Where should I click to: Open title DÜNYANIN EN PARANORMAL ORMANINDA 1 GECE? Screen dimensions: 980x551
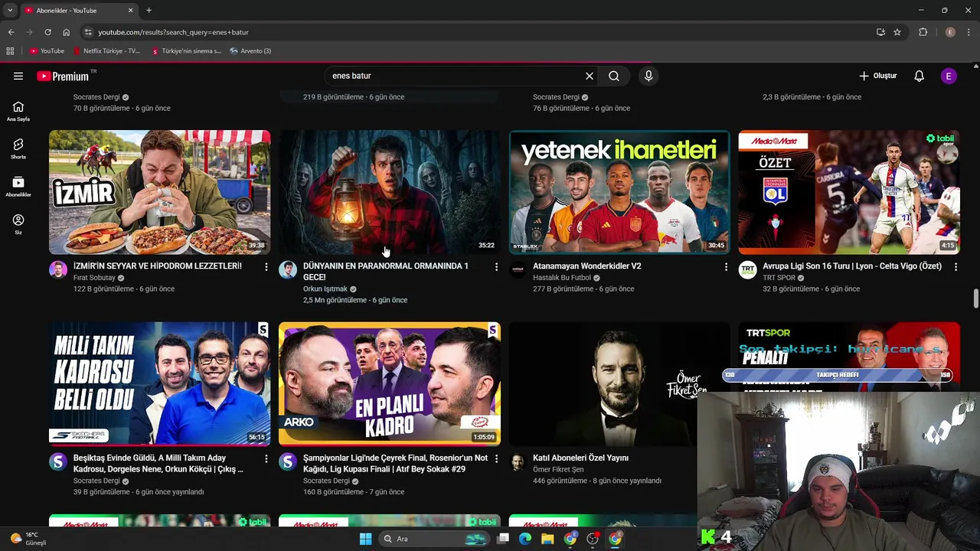coord(386,272)
